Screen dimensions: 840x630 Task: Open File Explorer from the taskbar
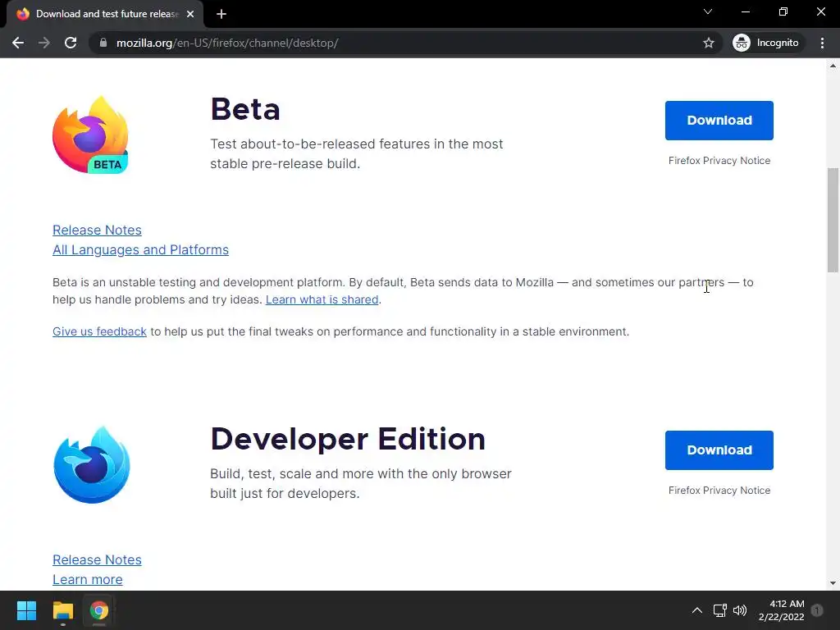tap(62, 610)
